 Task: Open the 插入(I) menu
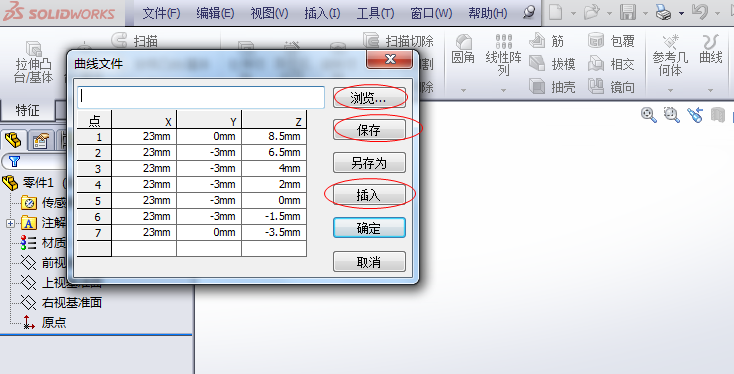[322, 13]
